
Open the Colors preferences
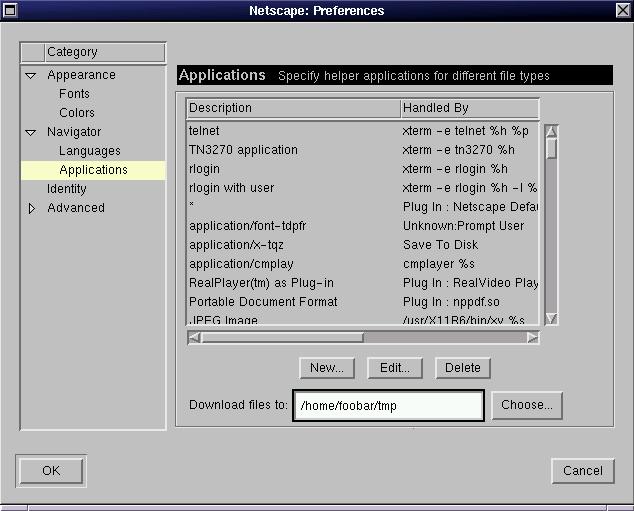pyautogui.click(x=77, y=113)
